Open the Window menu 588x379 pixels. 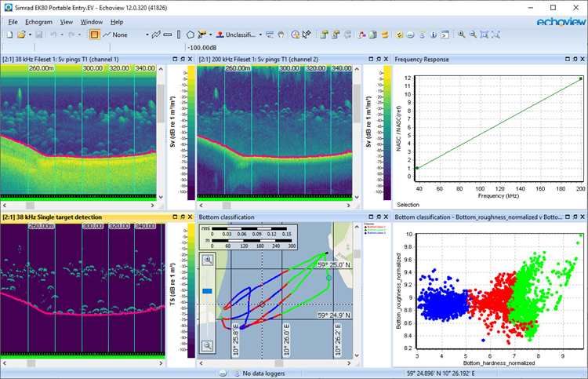[92, 22]
